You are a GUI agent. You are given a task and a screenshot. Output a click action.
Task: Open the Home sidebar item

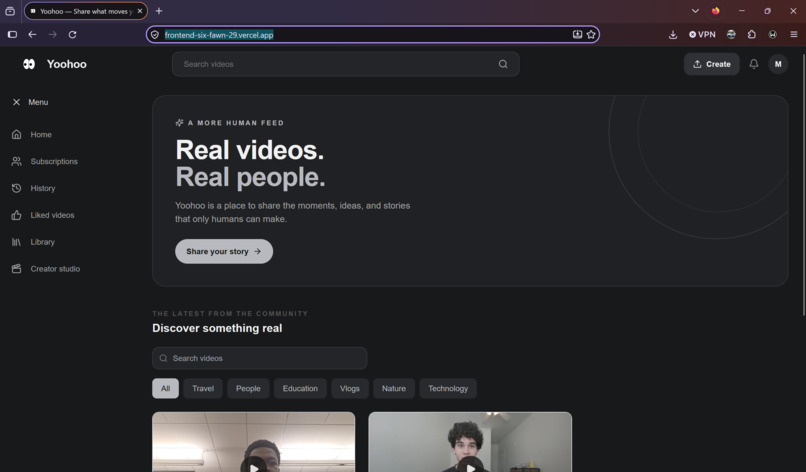(32, 134)
